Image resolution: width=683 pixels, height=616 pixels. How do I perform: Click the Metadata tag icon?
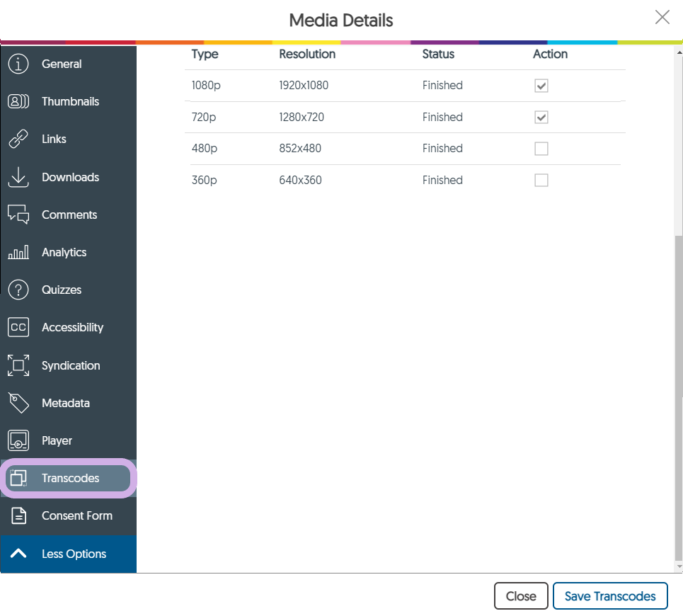point(18,403)
